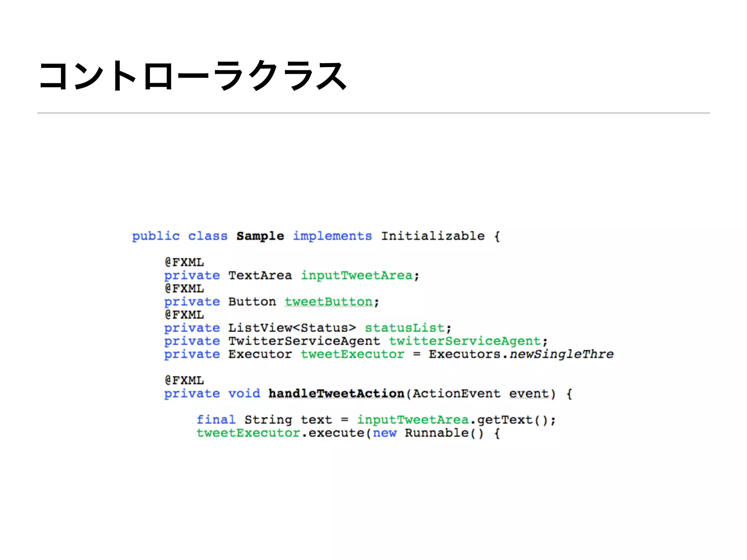Screen dimensions: 747x560
Task: Click the word Initializable in class declaration
Action: 433,236
